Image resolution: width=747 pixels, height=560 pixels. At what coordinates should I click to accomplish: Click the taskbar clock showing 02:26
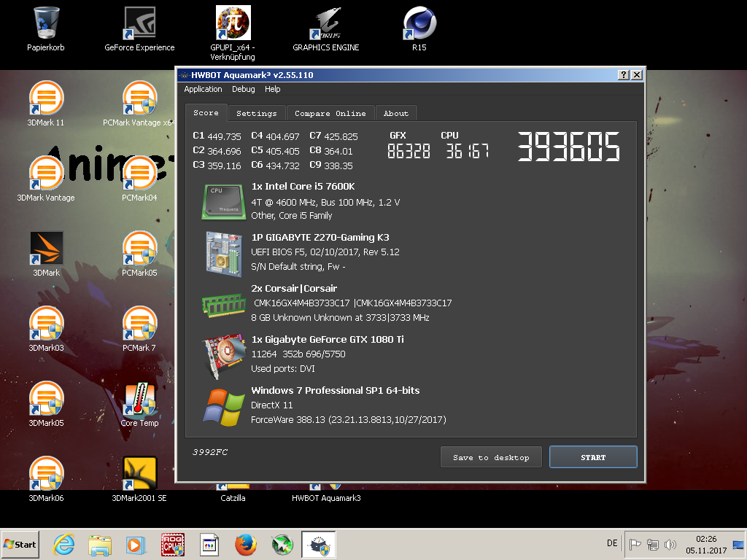[x=706, y=544]
